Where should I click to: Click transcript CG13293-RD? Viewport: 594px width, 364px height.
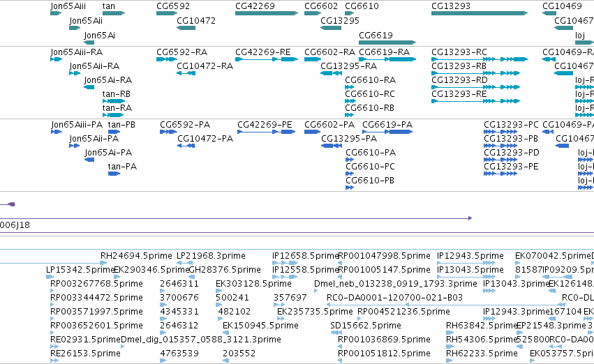click(459, 80)
